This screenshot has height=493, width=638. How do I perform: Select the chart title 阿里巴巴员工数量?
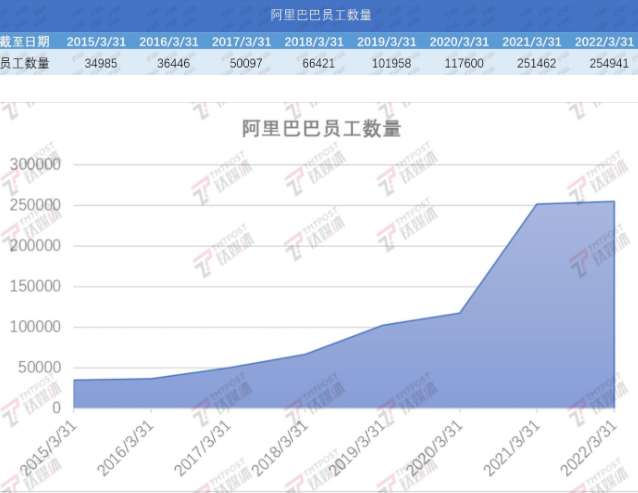point(321,129)
